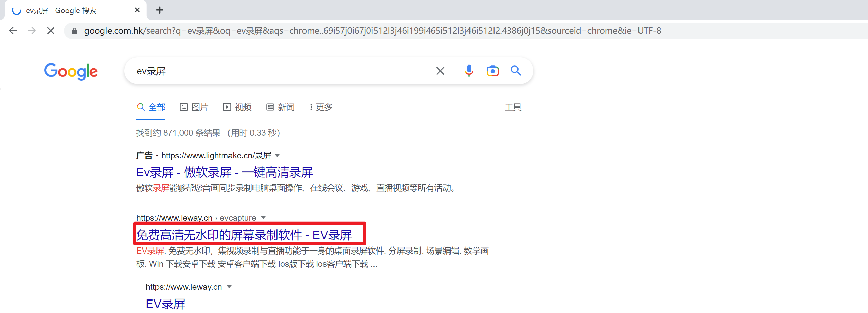Click the magnifying glass search icon

point(516,71)
